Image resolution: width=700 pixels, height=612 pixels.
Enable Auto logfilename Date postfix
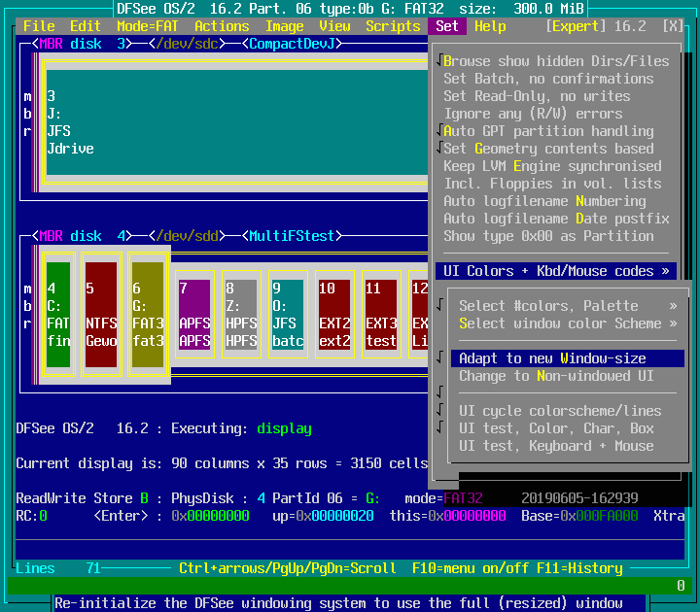point(556,219)
